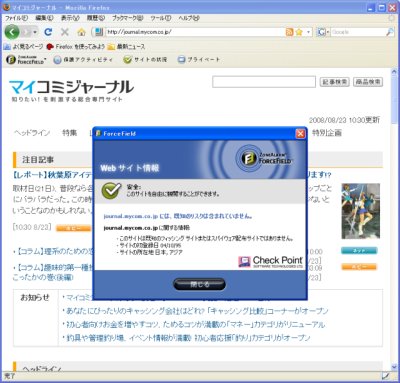Open the 履歴 menu
This screenshot has height=383, width=400.
pyautogui.click(x=96, y=18)
